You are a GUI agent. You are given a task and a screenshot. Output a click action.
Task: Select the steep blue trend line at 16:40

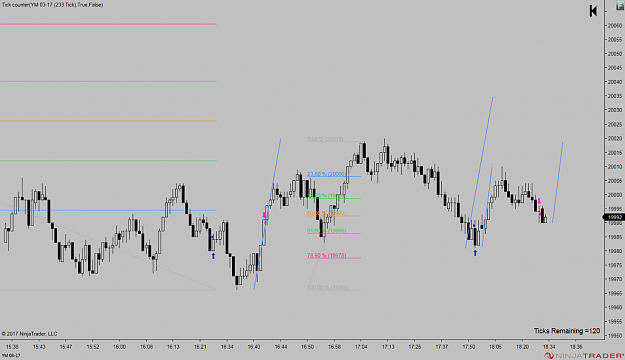tap(267, 214)
